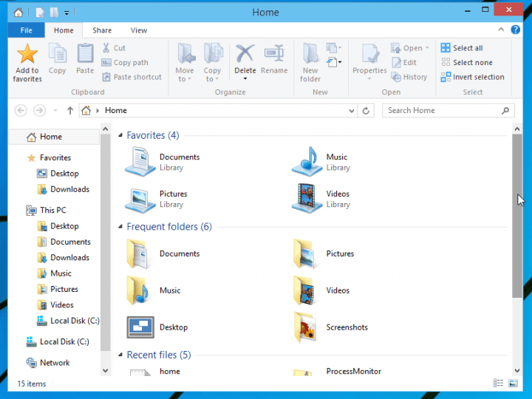This screenshot has height=399, width=532.
Task: Open the New item dropdown
Action: [334, 48]
